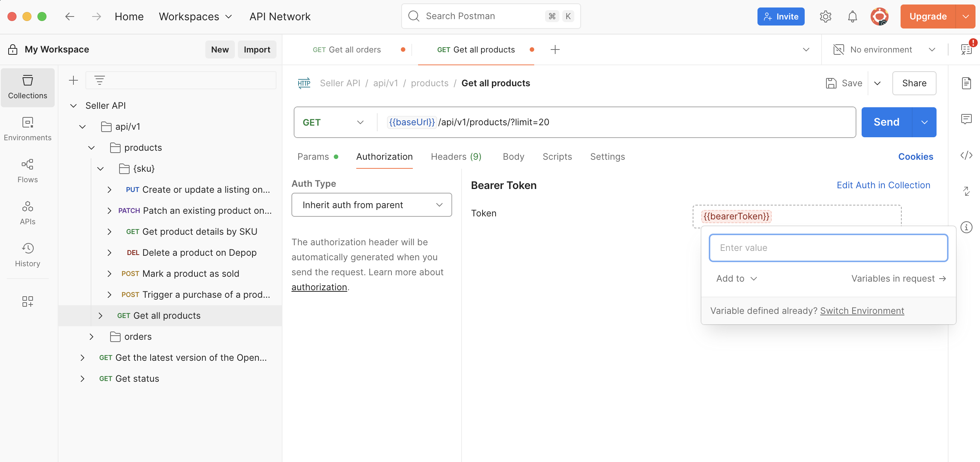This screenshot has width=980, height=462.
Task: Open the Send options dropdown arrow
Action: point(924,122)
